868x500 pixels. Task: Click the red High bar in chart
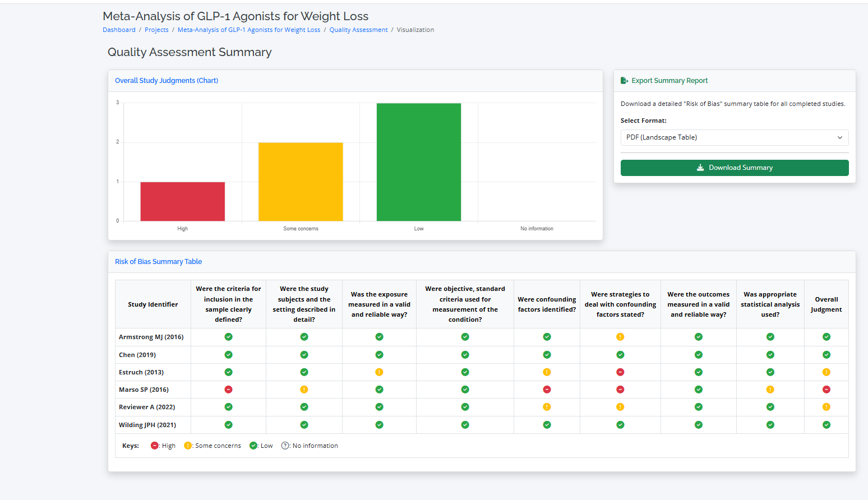tap(183, 201)
